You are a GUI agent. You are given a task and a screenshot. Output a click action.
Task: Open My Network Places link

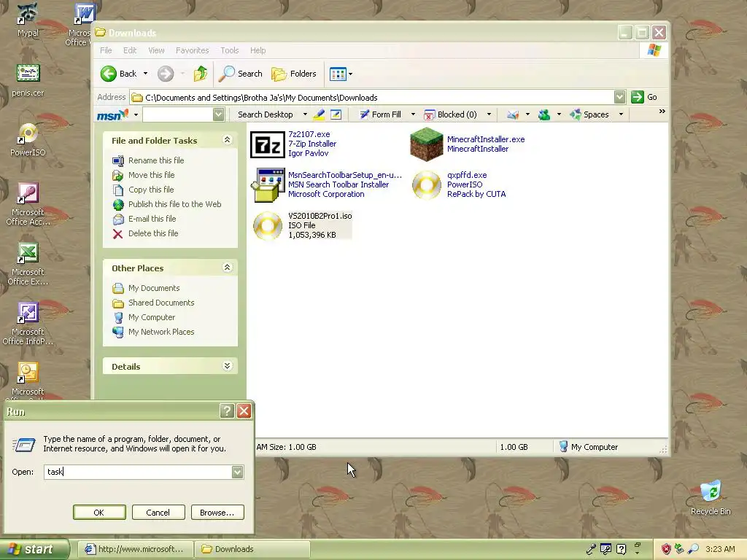161,332
